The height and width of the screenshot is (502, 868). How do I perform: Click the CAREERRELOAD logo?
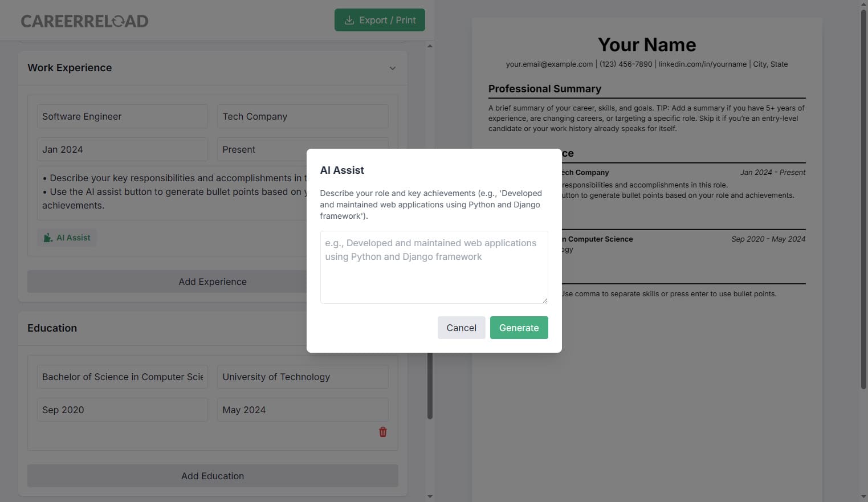pyautogui.click(x=84, y=21)
